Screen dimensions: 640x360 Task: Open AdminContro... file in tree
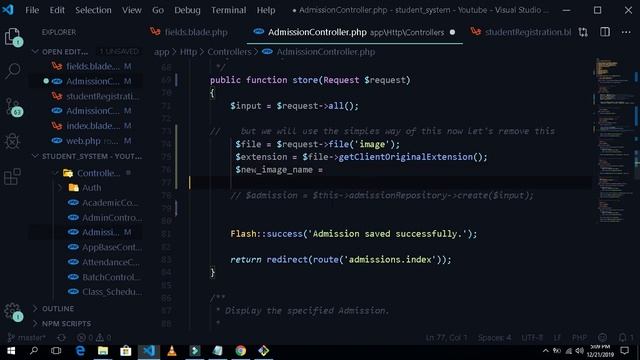tap(105, 218)
